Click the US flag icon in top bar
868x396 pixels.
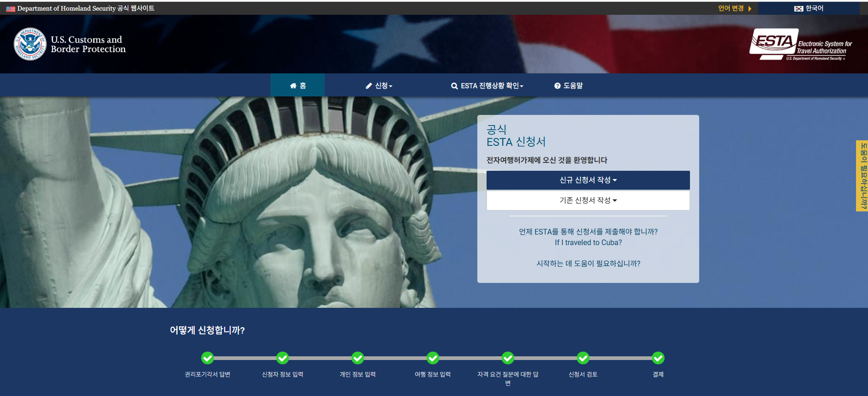11,9
